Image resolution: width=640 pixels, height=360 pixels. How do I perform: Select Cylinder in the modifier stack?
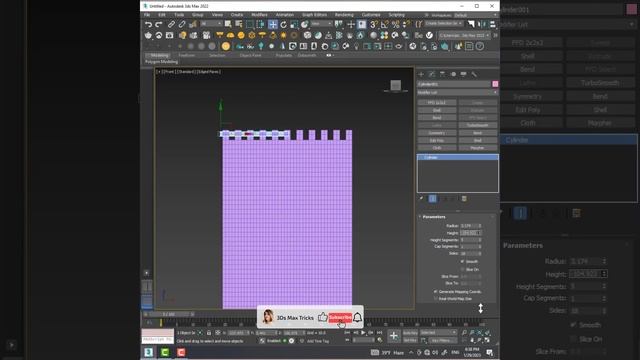click(458, 158)
